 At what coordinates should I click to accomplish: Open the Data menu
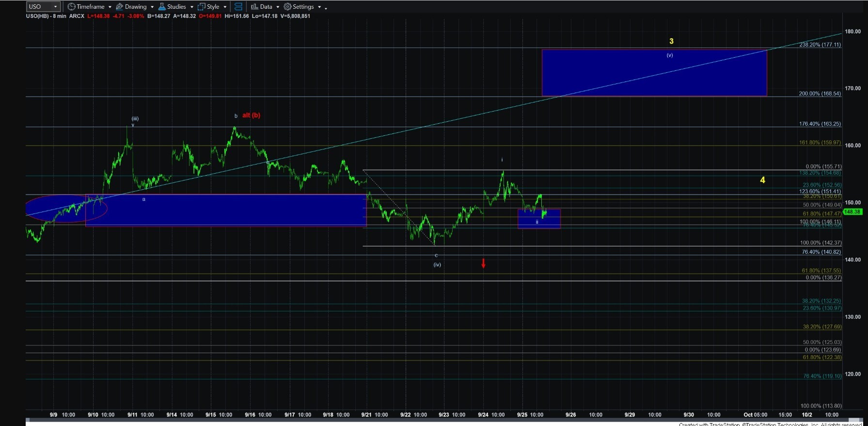[265, 7]
